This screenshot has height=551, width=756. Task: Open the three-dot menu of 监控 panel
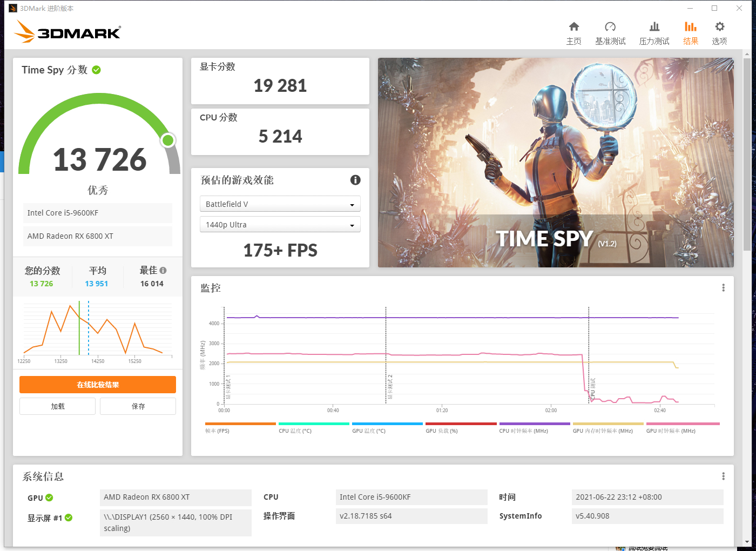point(723,288)
